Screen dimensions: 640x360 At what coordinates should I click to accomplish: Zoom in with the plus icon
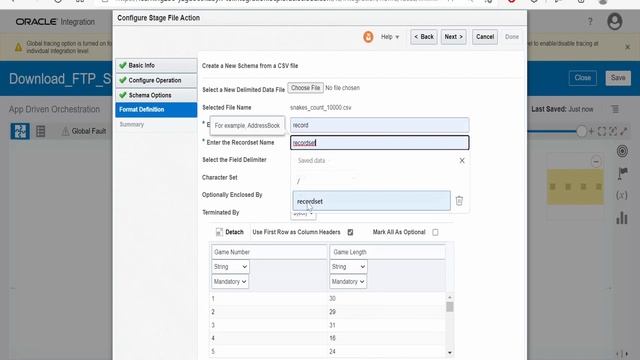click(x=591, y=131)
